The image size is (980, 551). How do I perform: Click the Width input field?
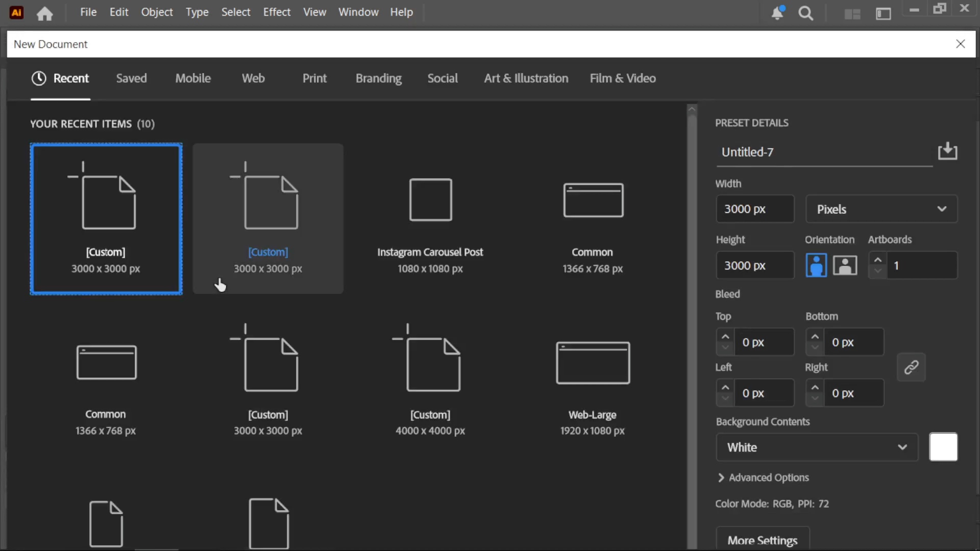(755, 209)
